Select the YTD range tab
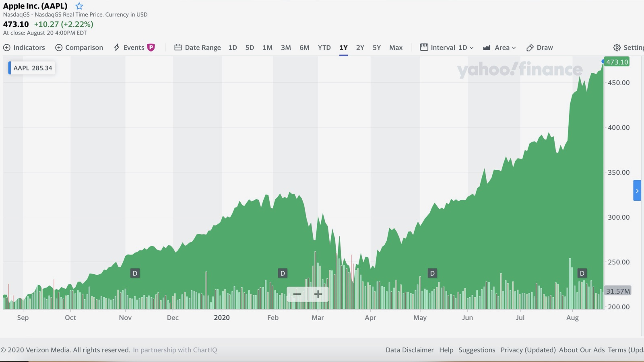The height and width of the screenshot is (362, 644). (324, 47)
